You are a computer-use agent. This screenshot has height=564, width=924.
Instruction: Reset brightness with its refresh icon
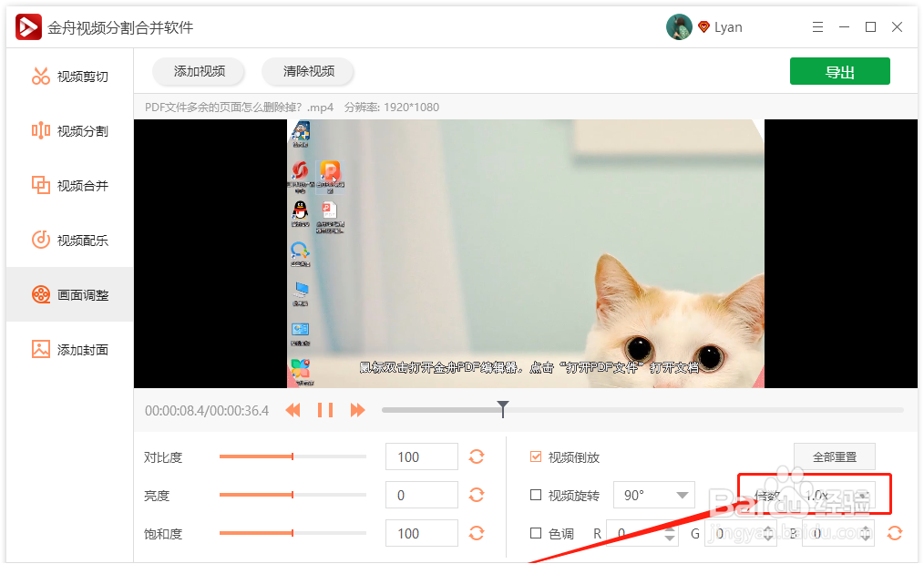pyautogui.click(x=477, y=495)
